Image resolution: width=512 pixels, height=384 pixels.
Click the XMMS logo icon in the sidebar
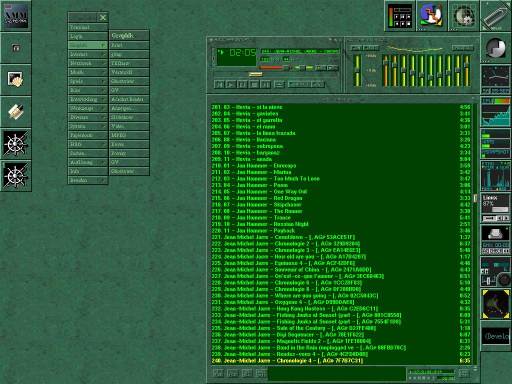[x=16, y=16]
